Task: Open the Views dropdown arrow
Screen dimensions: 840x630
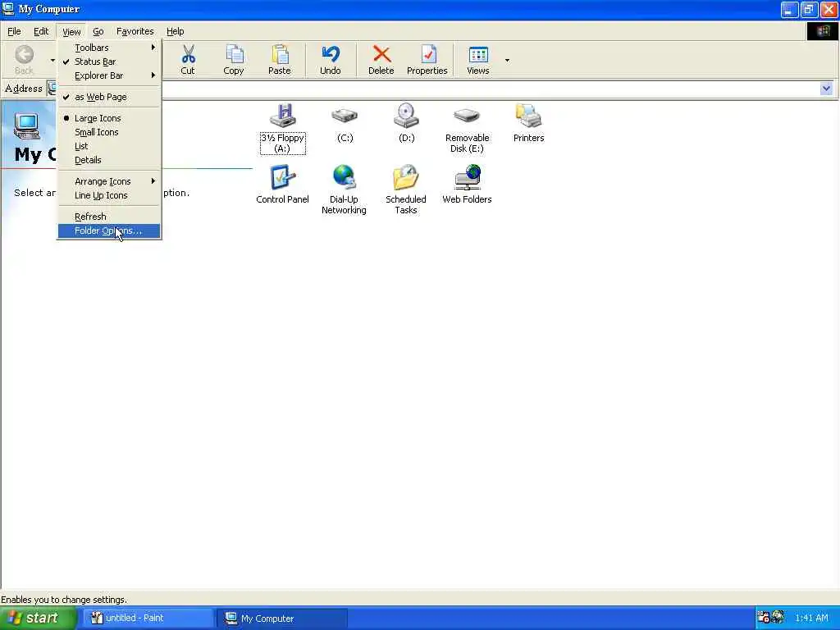Action: 507,60
